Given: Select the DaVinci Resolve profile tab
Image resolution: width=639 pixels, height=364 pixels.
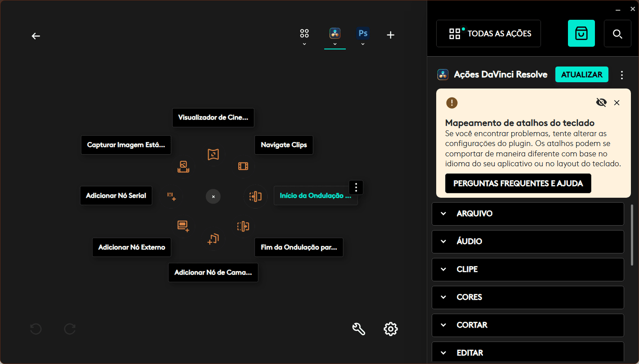Looking at the screenshot, I should pos(335,34).
